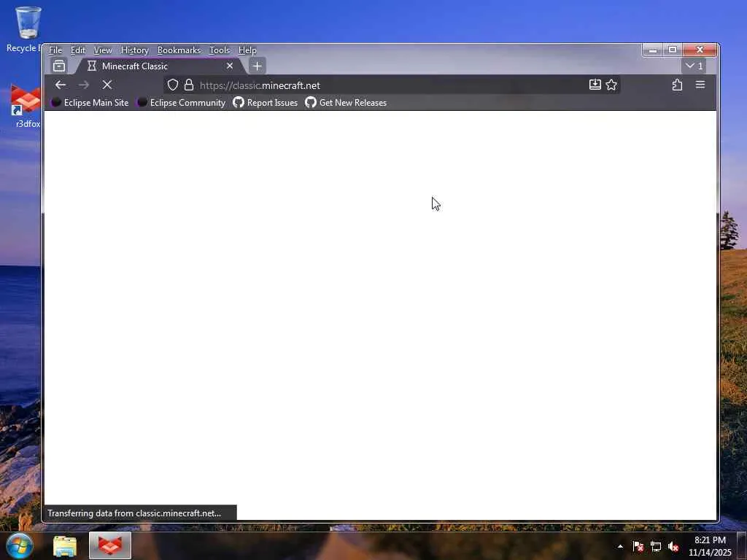Open the View menu
Viewport: 747px width, 560px height.
coord(103,50)
